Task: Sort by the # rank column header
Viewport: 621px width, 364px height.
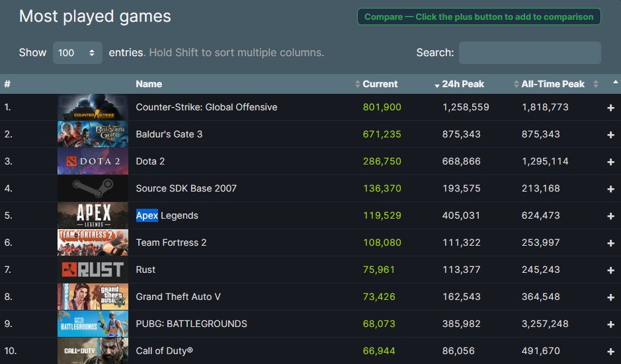Action: click(x=7, y=84)
